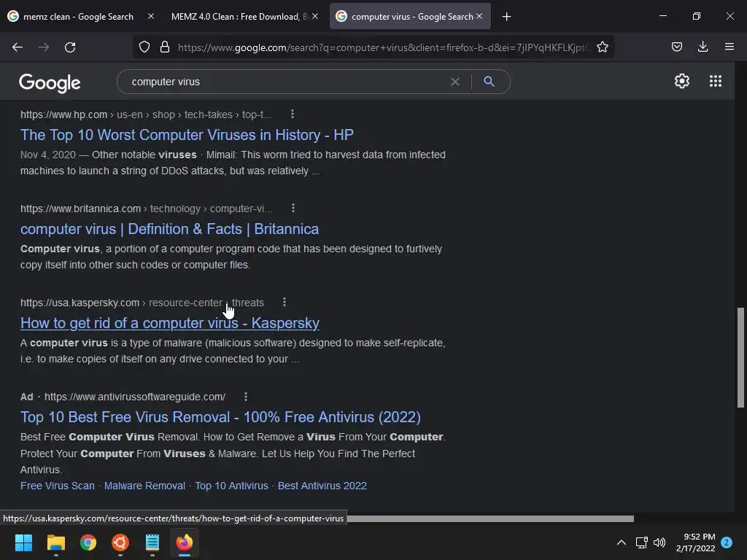
Task: Click the 'Malware Removal' sitelink
Action: (144, 486)
